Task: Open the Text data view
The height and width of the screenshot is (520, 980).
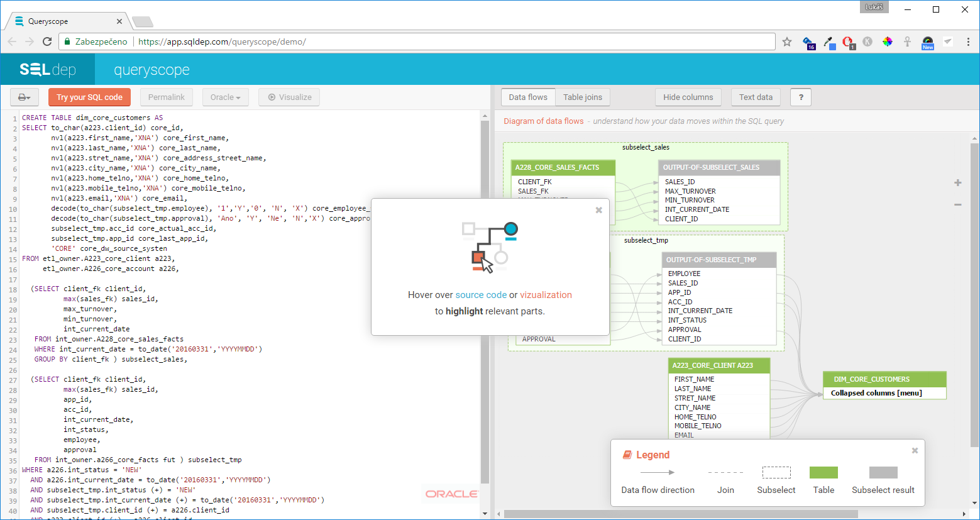Action: pos(756,97)
